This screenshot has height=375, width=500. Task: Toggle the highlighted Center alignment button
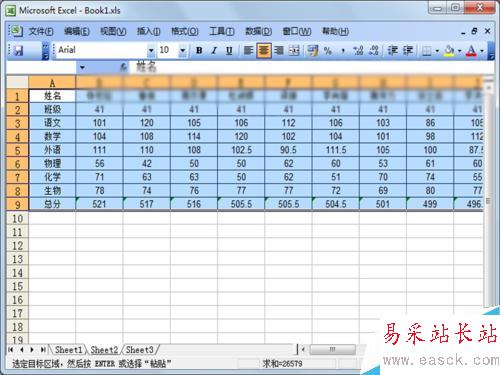click(x=264, y=51)
